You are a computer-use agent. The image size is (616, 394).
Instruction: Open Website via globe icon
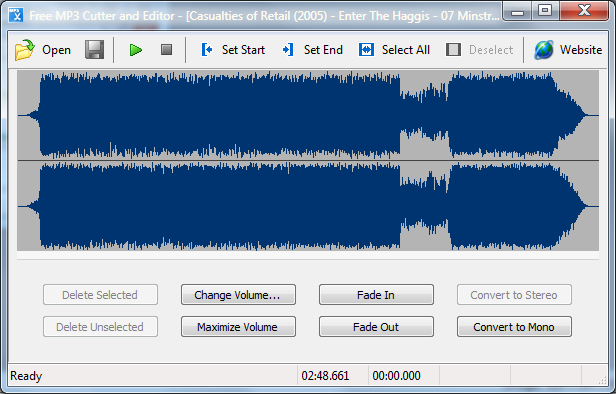tap(544, 50)
